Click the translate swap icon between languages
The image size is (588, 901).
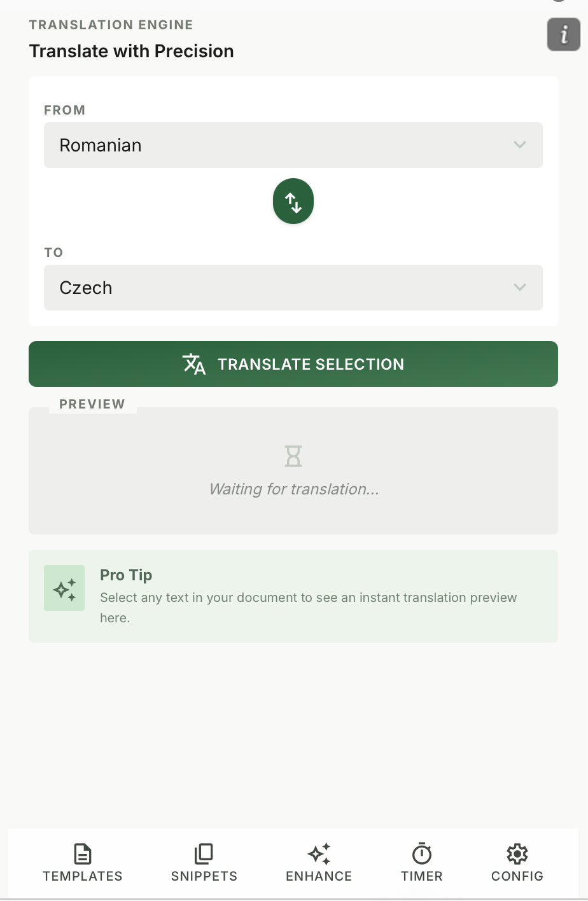tap(293, 200)
